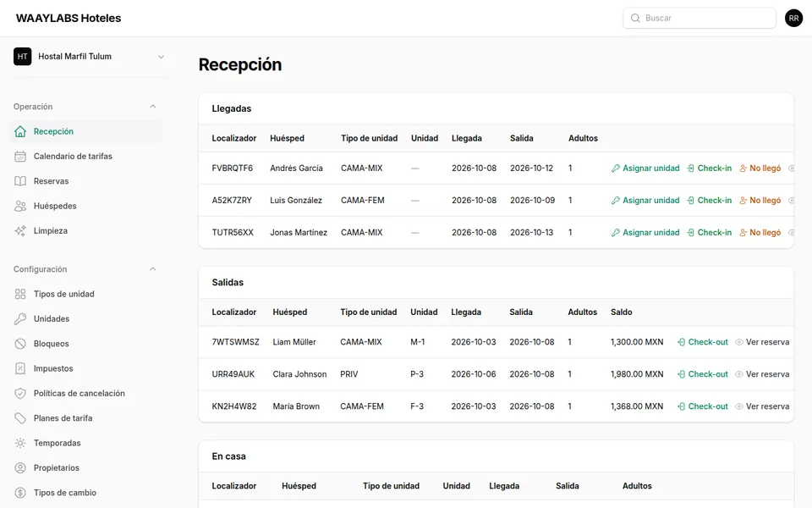Click the 1,368.00 MXN balance
The image size is (812, 508).
pyautogui.click(x=637, y=406)
